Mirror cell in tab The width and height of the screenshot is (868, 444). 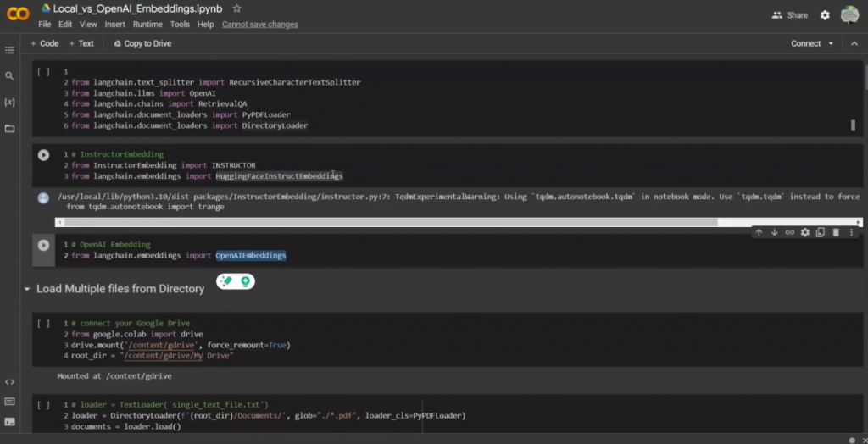(821, 232)
